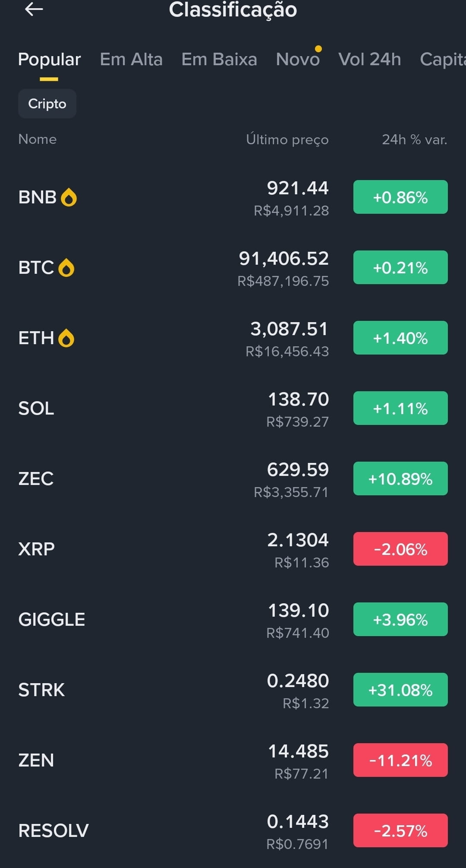Image resolution: width=466 pixels, height=868 pixels.
Task: Tap the flame icon beside BTC
Action: pyautogui.click(x=66, y=268)
